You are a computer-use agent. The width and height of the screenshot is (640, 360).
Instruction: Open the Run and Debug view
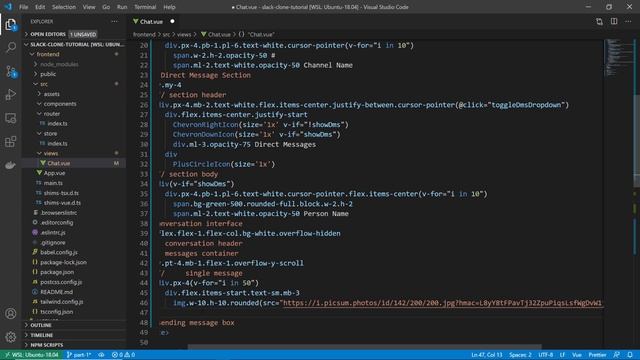[11, 95]
